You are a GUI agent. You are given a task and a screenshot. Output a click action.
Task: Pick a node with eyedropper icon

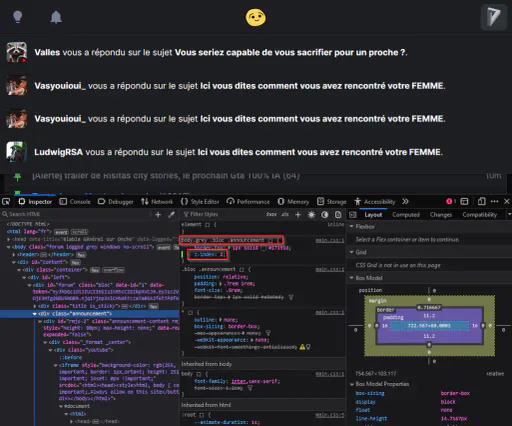171,215
